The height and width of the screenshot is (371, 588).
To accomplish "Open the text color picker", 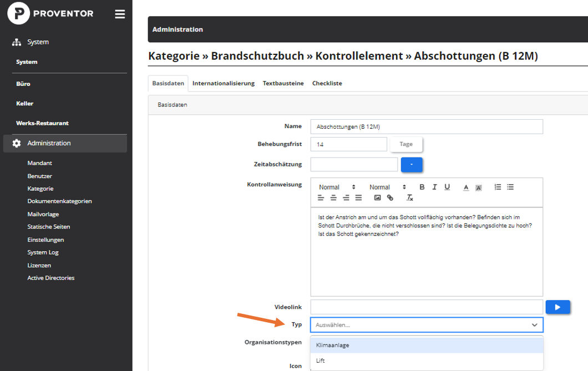I will point(466,187).
